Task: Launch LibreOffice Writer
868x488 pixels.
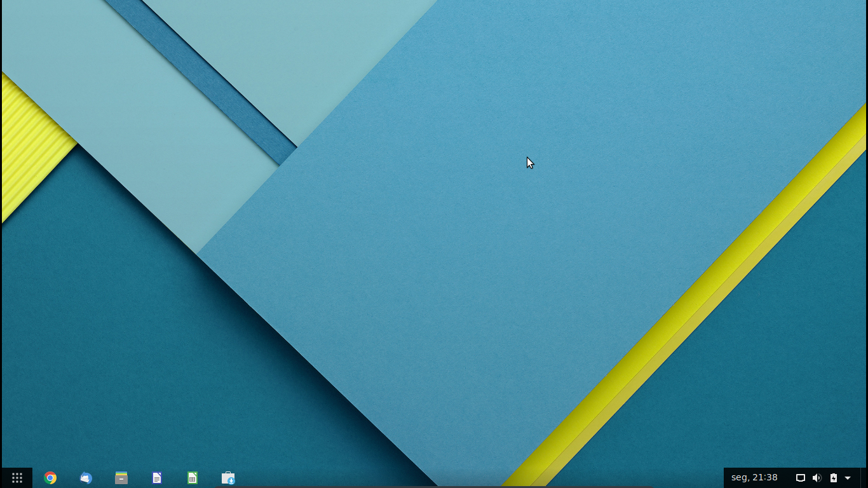Action: click(156, 477)
